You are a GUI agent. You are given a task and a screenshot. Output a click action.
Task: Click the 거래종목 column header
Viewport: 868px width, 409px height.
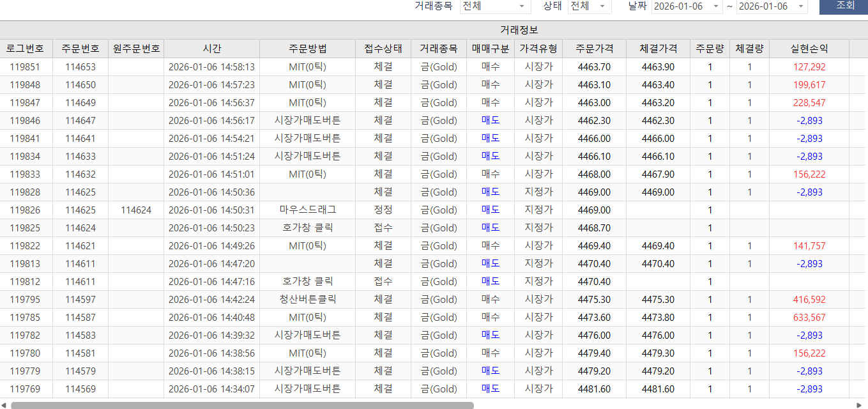tap(439, 49)
